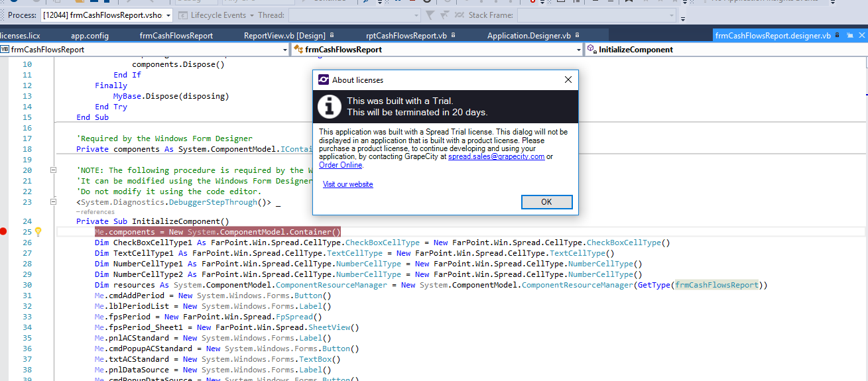Switch to the Application.Designer.vb tab
The width and height of the screenshot is (868, 381).
pyautogui.click(x=529, y=35)
